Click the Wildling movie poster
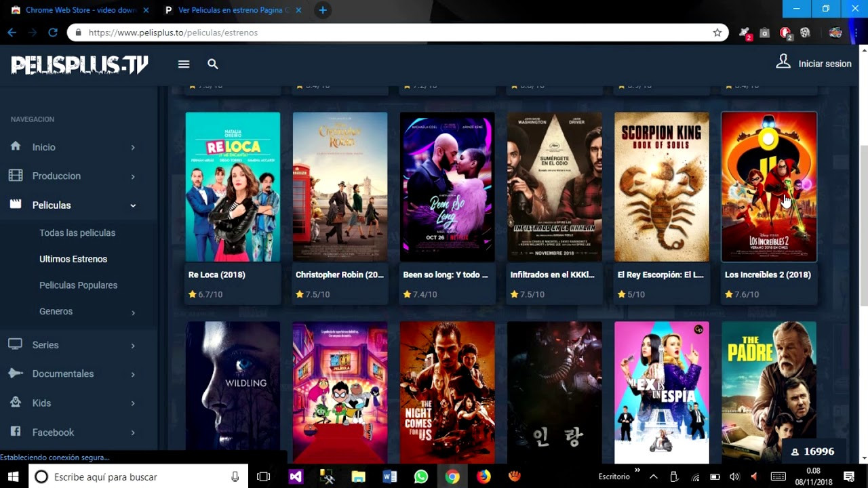This screenshot has width=868, height=488. [x=233, y=392]
